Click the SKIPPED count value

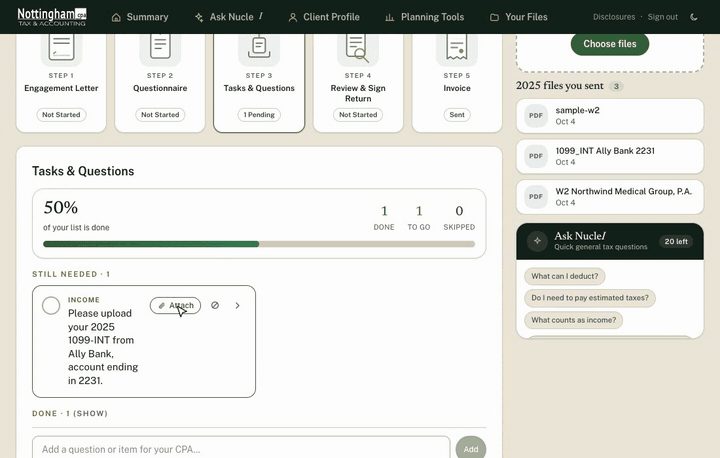459,211
